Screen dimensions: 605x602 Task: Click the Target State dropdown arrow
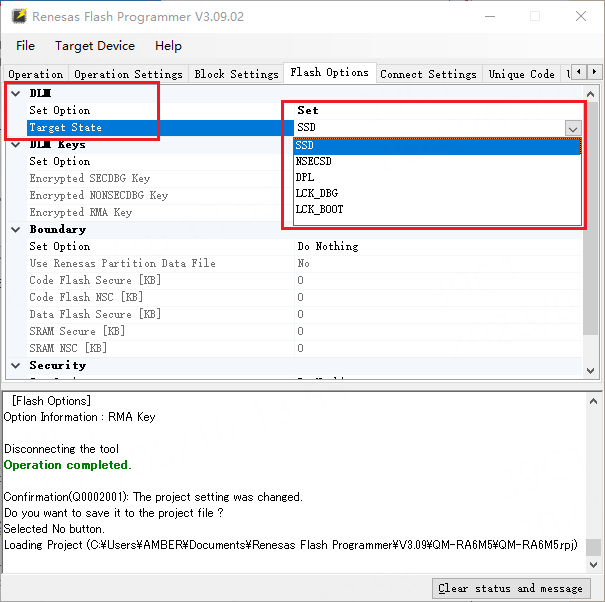[x=572, y=128]
